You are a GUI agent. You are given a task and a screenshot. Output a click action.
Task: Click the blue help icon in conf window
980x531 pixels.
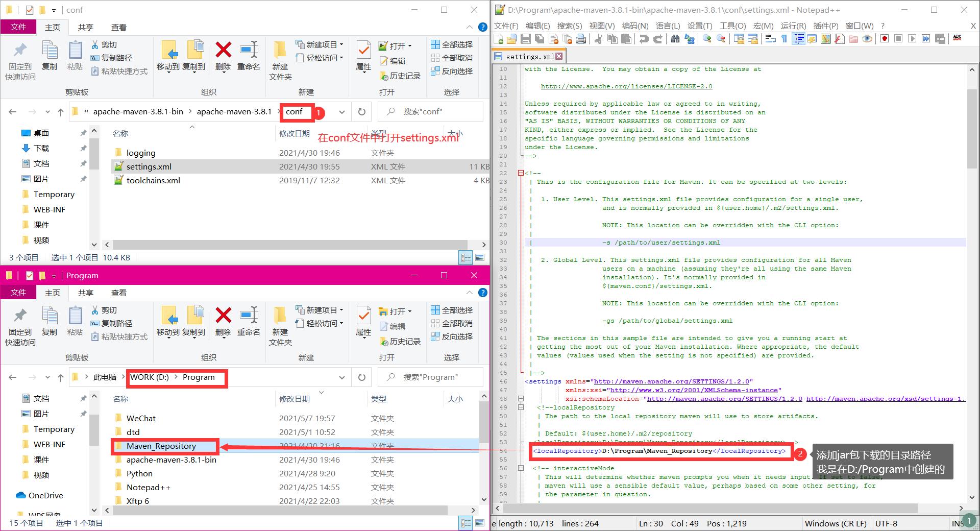pos(482,27)
